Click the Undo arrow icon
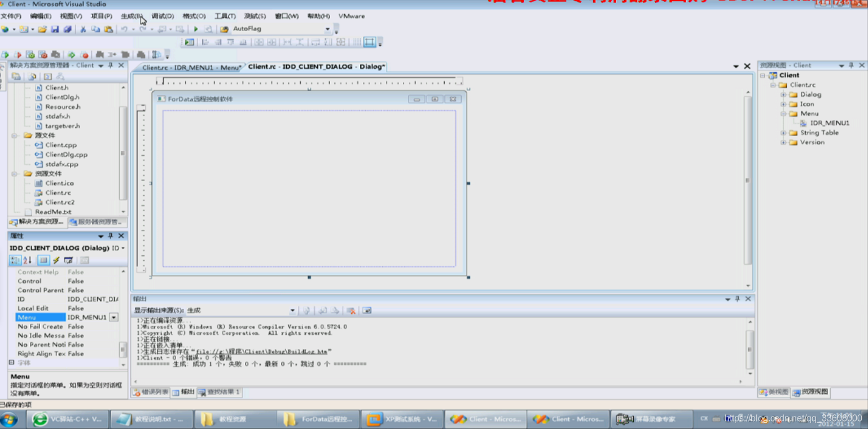This screenshot has width=868, height=429. click(124, 29)
